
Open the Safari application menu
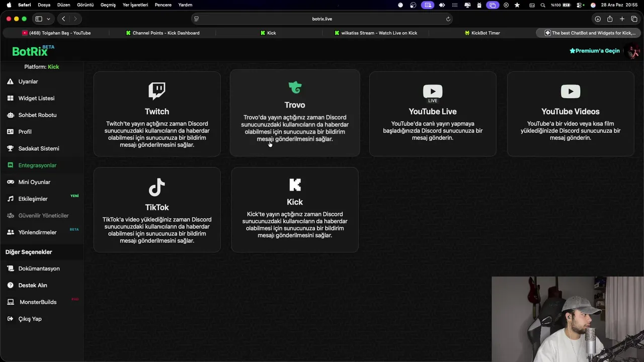pos(24,5)
